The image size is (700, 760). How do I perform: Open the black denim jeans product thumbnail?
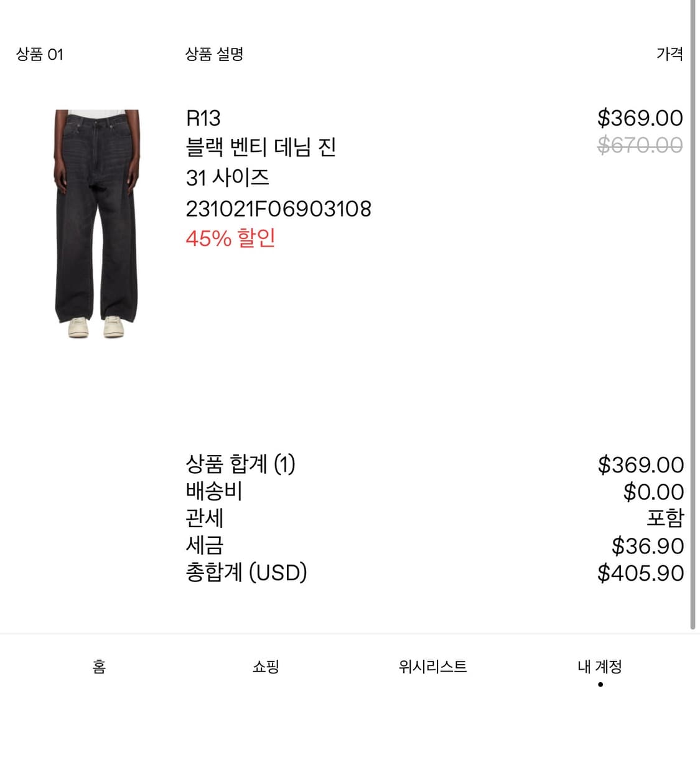(x=96, y=223)
